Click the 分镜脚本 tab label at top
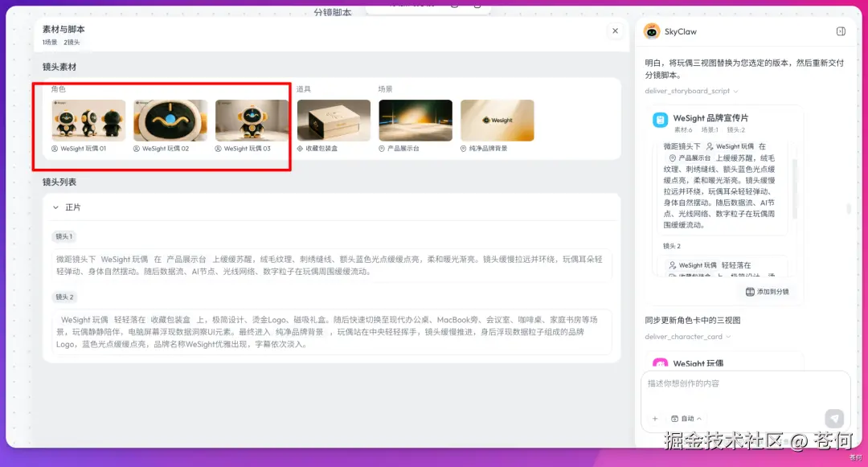Viewport: 868px width, 467px height. [x=333, y=11]
